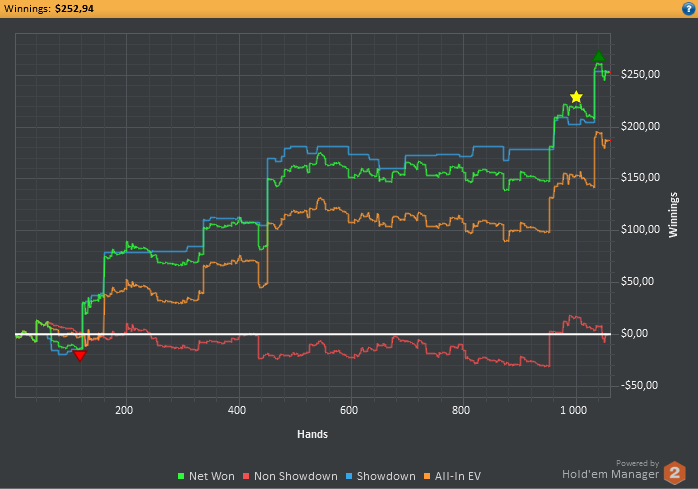Click the yellow star marker on graph

tap(576, 97)
